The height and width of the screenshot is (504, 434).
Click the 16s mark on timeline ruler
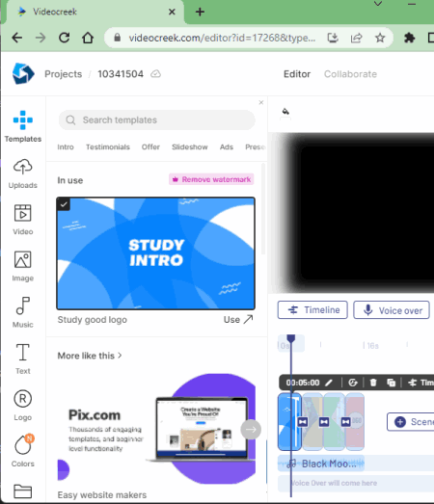(x=372, y=346)
